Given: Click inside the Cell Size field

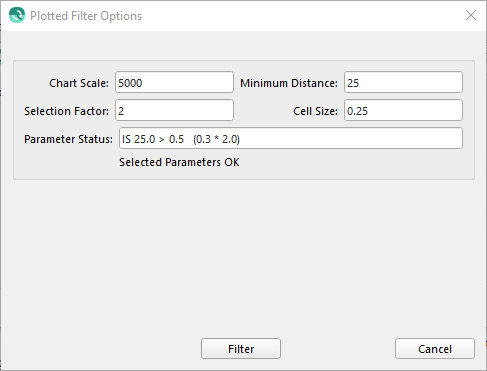Looking at the screenshot, I should pyautogui.click(x=403, y=110).
